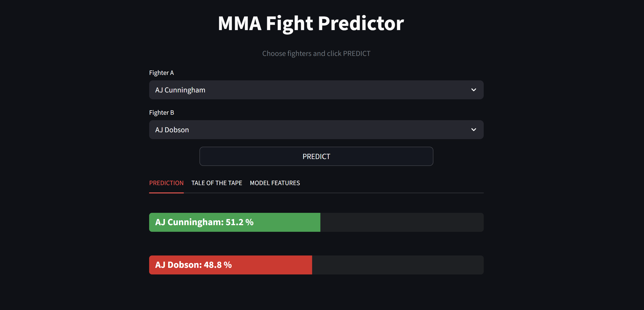The image size is (644, 310).
Task: Click the PREDICT button
Action: coord(316,156)
